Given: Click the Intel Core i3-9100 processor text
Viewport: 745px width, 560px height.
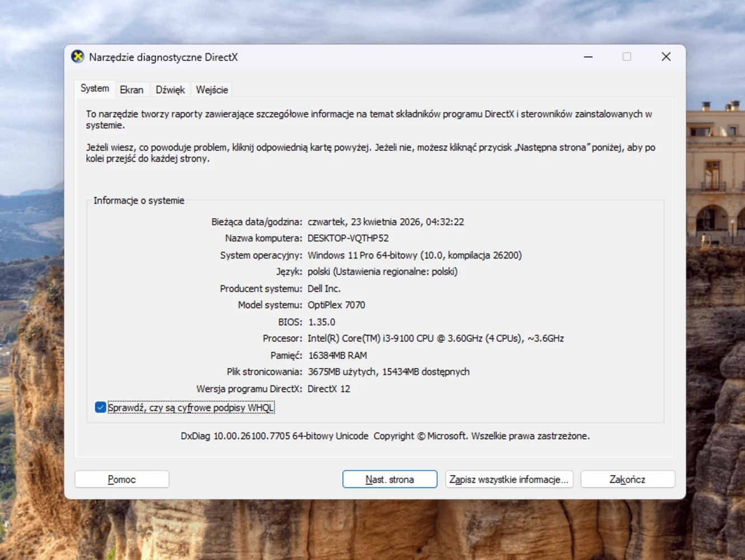Looking at the screenshot, I should point(435,338).
